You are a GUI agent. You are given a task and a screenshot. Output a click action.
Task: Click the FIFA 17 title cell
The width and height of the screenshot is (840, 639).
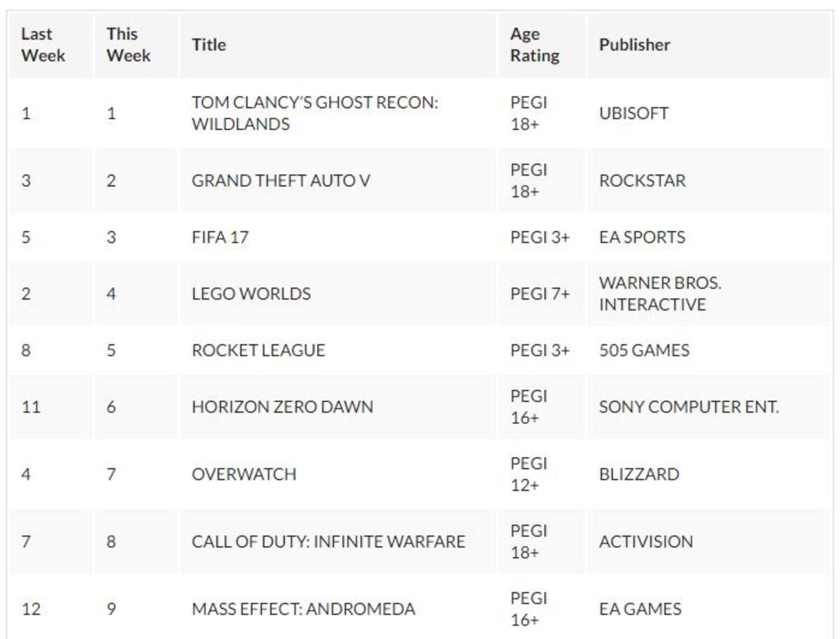[338, 237]
